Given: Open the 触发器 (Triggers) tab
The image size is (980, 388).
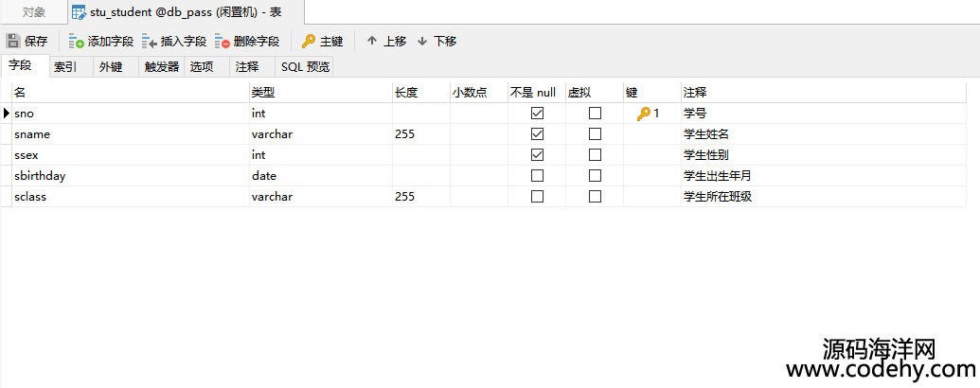Looking at the screenshot, I should pos(162,67).
